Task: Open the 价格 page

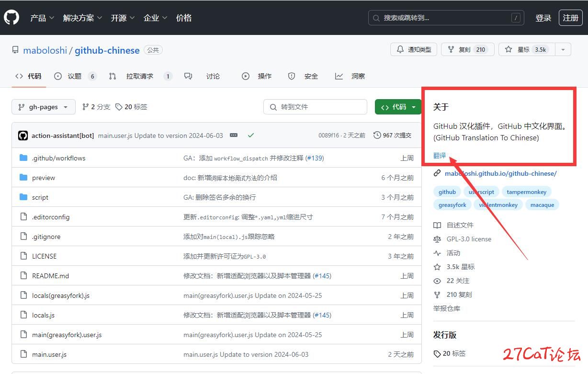Action: [184, 18]
